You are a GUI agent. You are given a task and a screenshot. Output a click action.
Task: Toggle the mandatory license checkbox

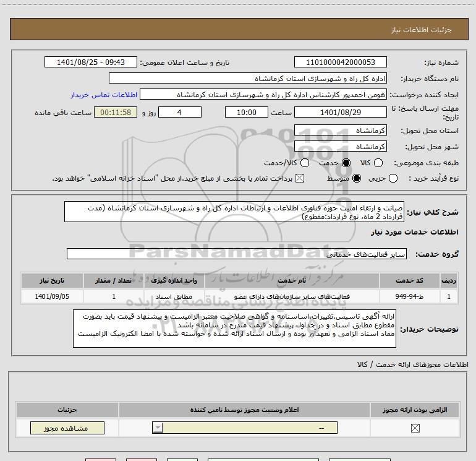pos(415,428)
